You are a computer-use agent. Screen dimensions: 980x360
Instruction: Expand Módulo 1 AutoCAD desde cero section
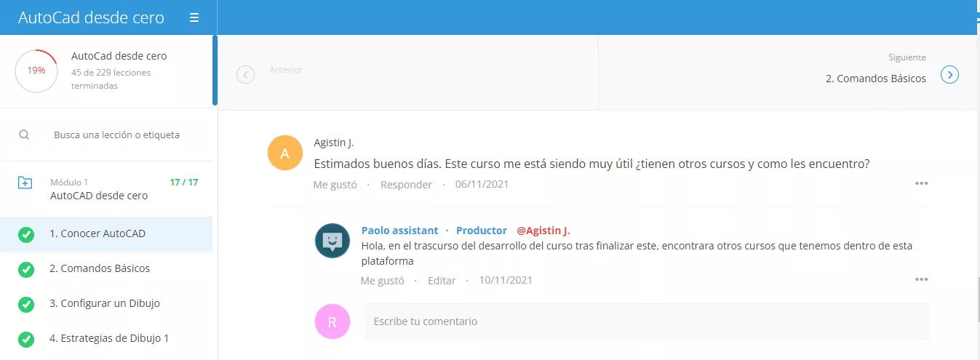tap(106, 188)
